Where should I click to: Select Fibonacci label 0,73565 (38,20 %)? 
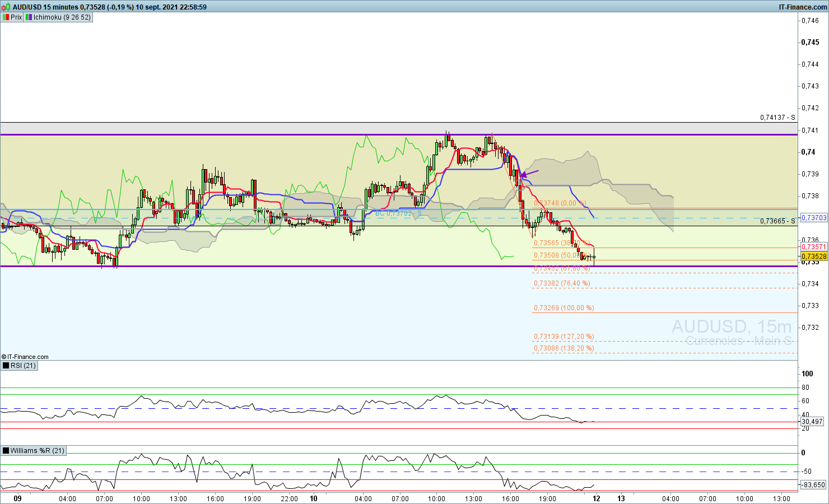(x=562, y=243)
